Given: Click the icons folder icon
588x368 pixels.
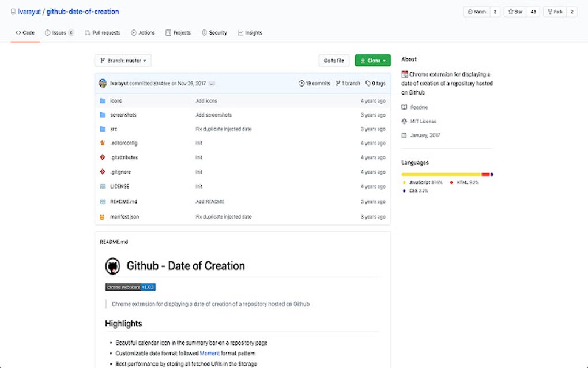Looking at the screenshot, I should point(103,101).
